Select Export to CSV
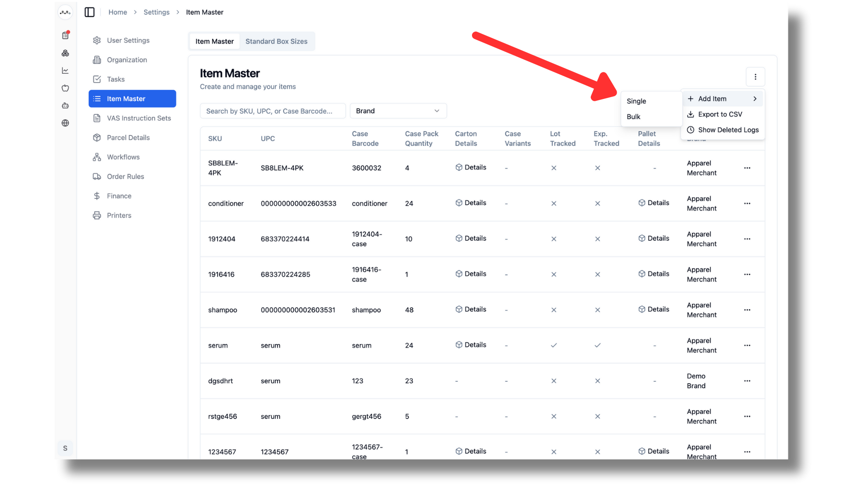The width and height of the screenshot is (868, 488). (722, 114)
